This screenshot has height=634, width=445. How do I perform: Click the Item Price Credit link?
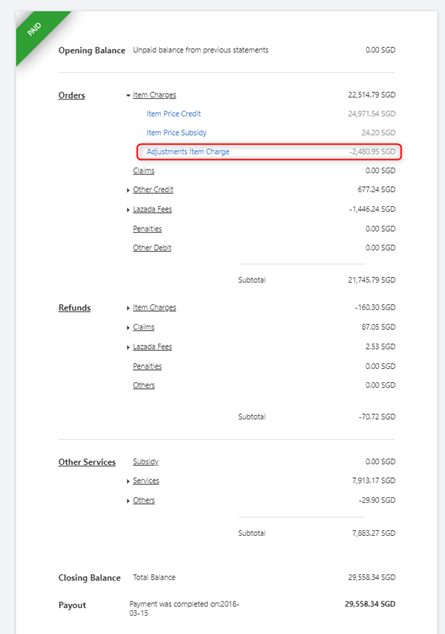click(173, 114)
